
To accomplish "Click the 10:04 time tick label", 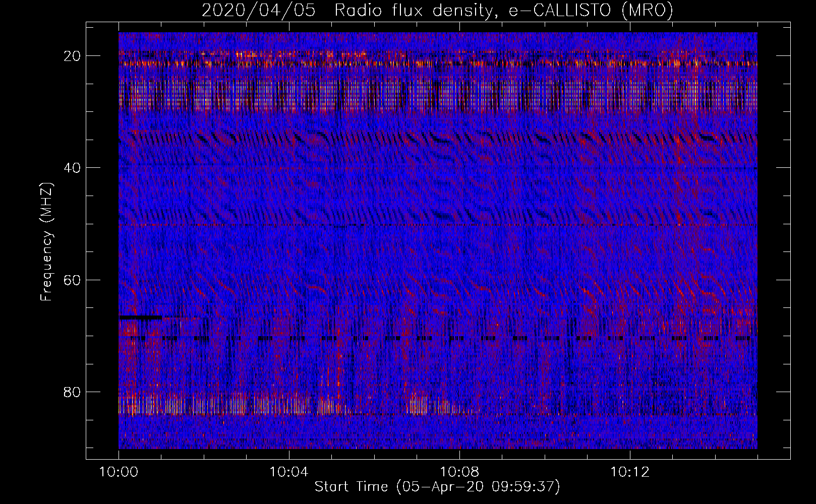I will (289, 472).
